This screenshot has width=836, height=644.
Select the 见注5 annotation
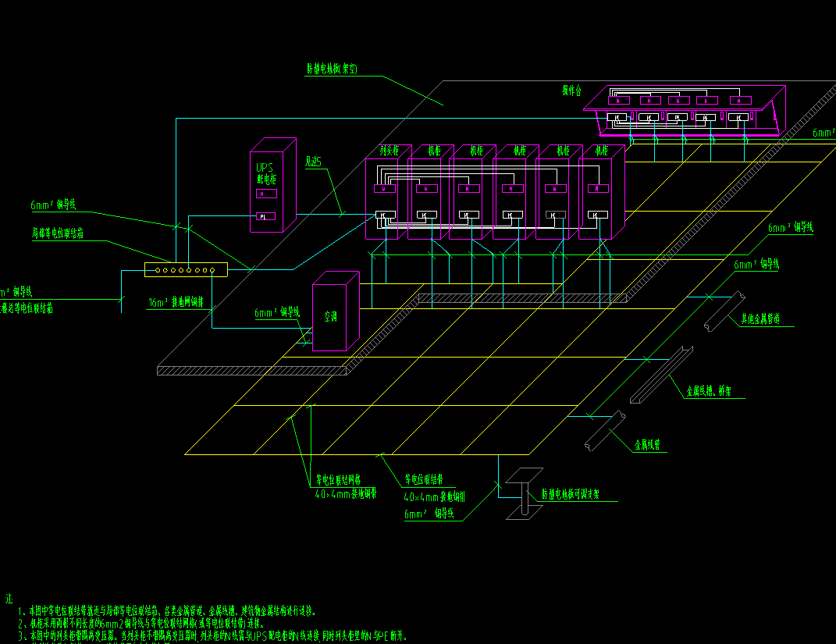pyautogui.click(x=314, y=162)
